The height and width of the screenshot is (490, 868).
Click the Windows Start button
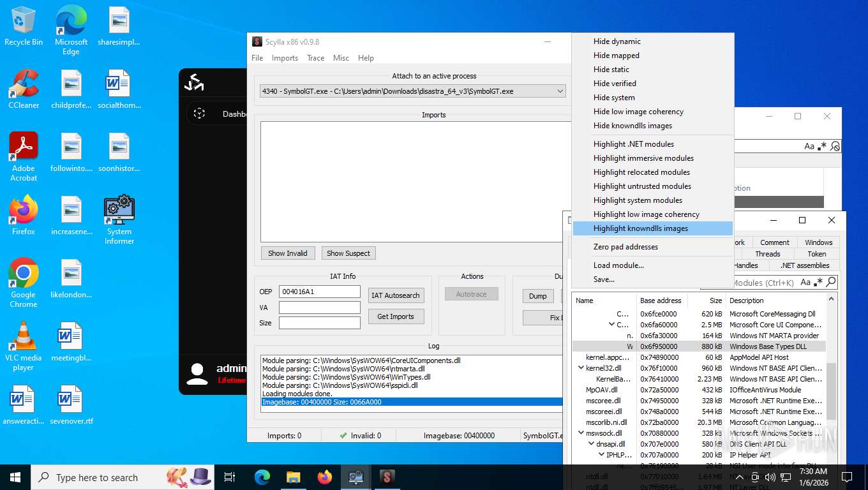15,477
